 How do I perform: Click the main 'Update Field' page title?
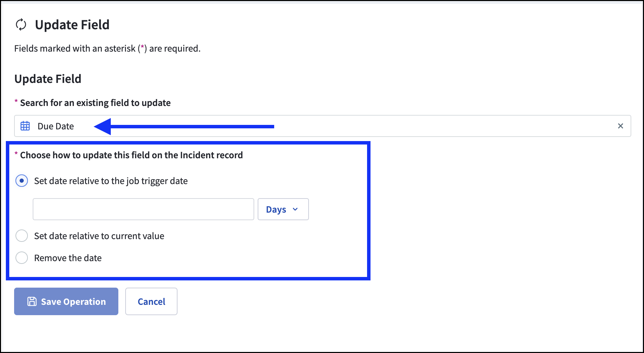point(72,25)
